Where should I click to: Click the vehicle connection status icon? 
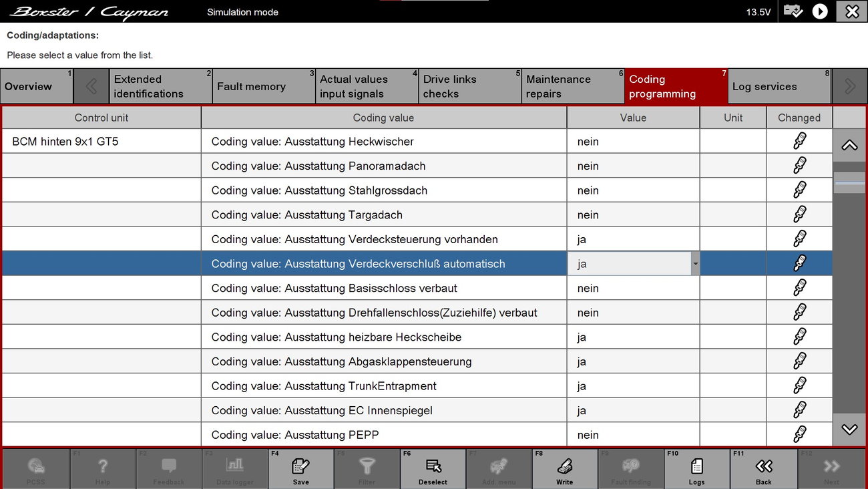click(x=793, y=11)
